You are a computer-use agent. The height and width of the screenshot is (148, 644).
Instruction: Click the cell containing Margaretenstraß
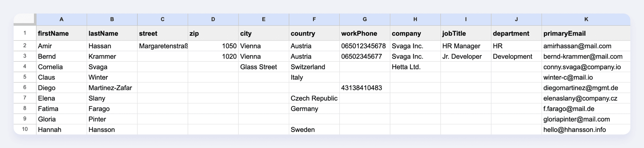coord(163,46)
